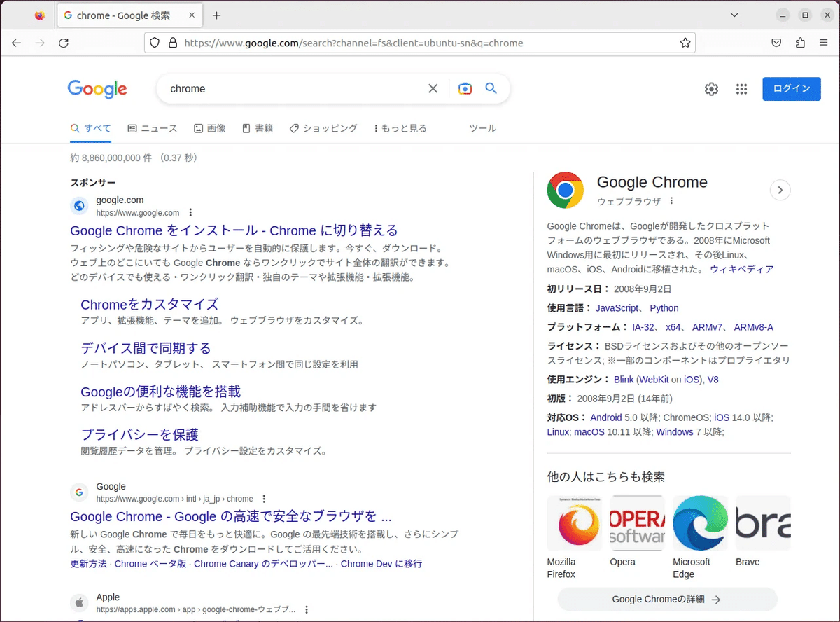Open the Blink engine link
Image resolution: width=840 pixels, height=622 pixels.
[624, 380]
